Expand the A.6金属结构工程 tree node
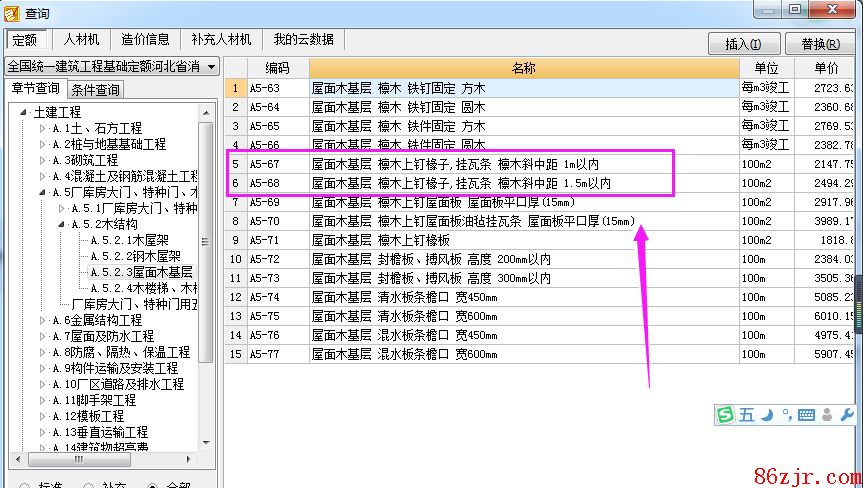 42,320
